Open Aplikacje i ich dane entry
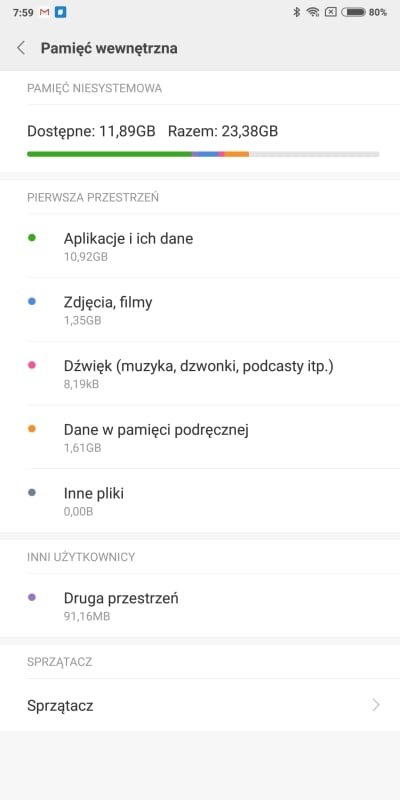Image resolution: width=400 pixels, height=800 pixels. pos(200,246)
